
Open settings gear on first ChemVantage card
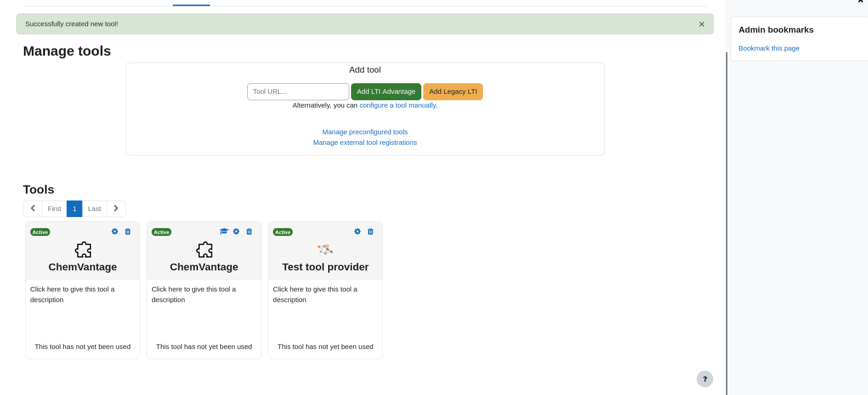[115, 232]
